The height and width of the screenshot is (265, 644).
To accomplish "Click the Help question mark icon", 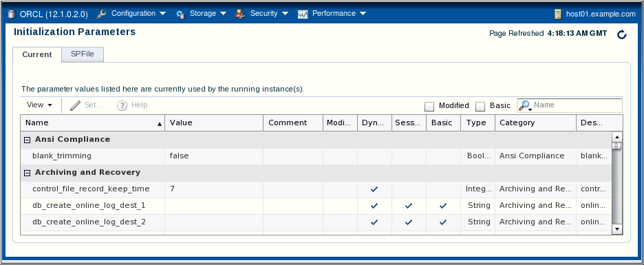I will (122, 105).
